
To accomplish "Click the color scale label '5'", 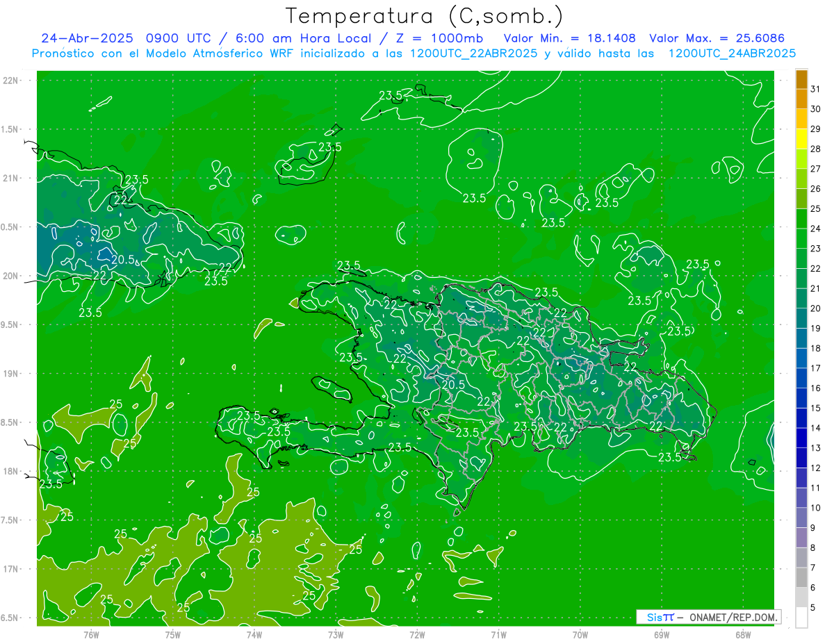I will tap(813, 608).
